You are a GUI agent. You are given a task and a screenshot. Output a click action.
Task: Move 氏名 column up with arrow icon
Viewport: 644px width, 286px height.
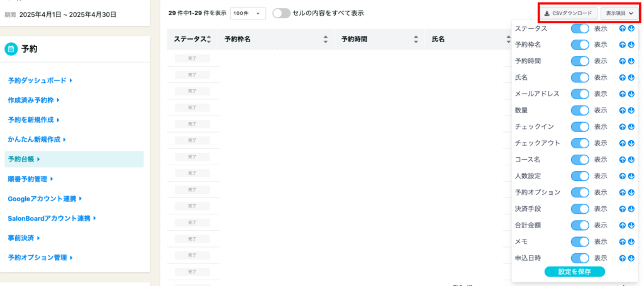tap(622, 77)
